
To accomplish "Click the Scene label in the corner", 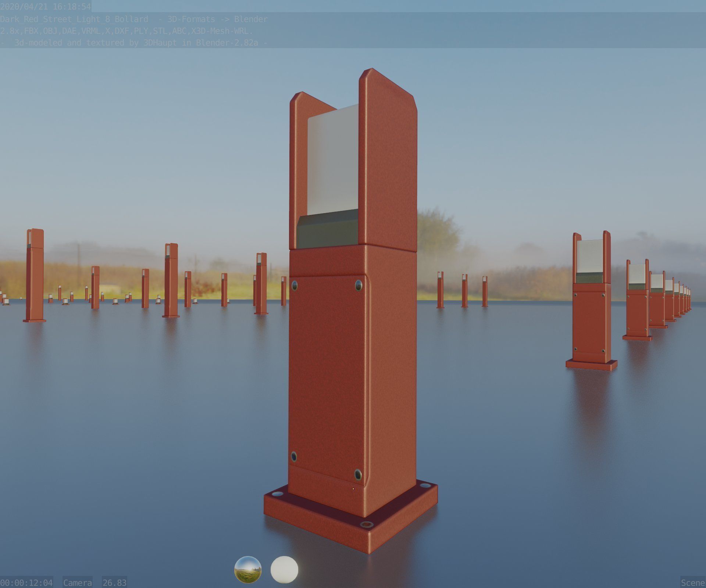I will pyautogui.click(x=693, y=582).
